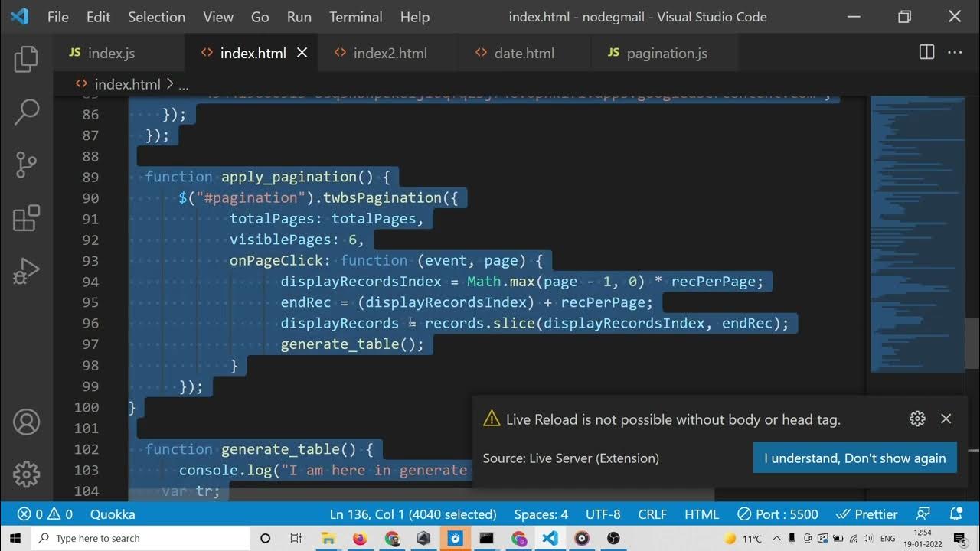Switch to the pagination.js tab
This screenshot has width=980, height=551.
tap(666, 53)
